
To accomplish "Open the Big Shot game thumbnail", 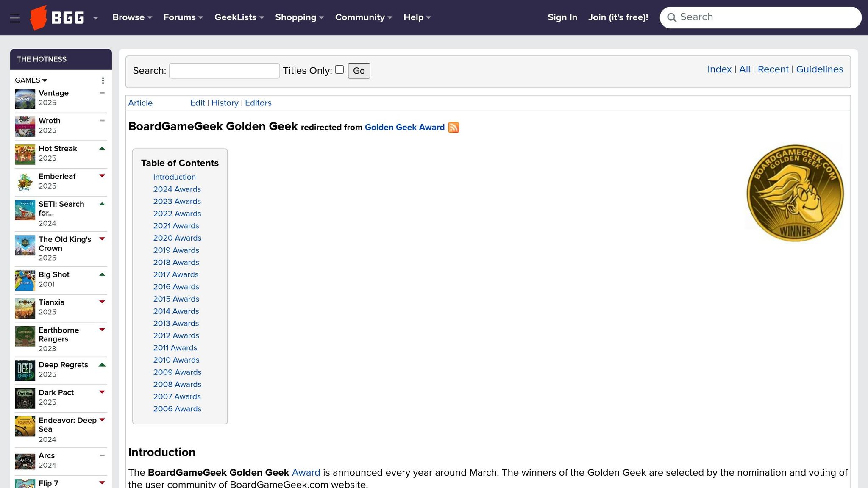I will coord(25,281).
